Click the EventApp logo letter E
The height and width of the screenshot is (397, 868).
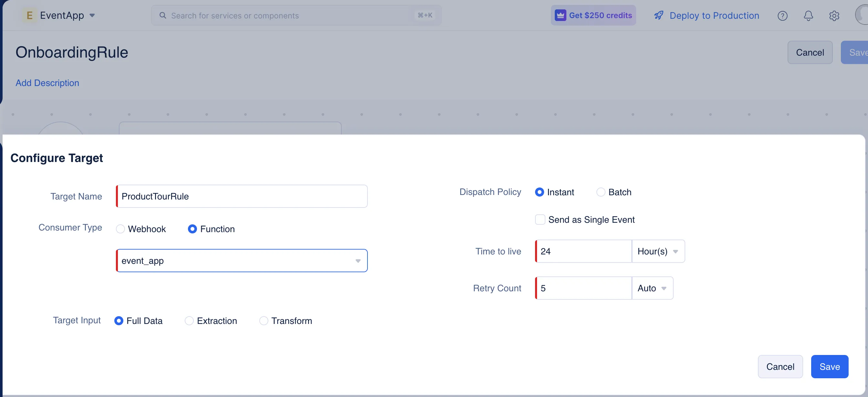click(30, 16)
